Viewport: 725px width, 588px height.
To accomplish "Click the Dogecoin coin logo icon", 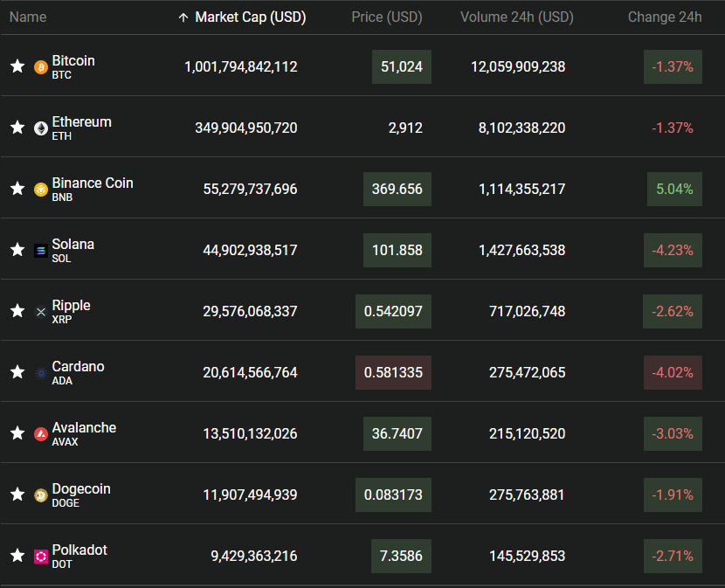I will pyautogui.click(x=41, y=495).
